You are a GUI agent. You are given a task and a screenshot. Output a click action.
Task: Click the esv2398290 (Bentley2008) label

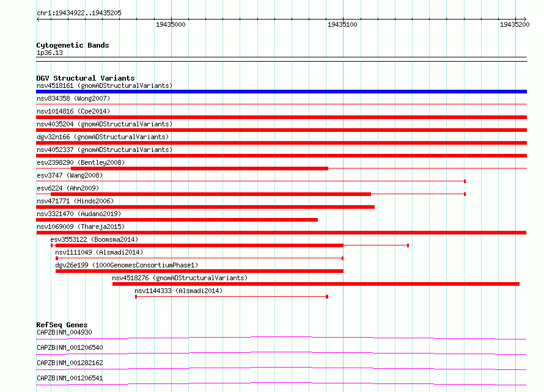[81, 162]
